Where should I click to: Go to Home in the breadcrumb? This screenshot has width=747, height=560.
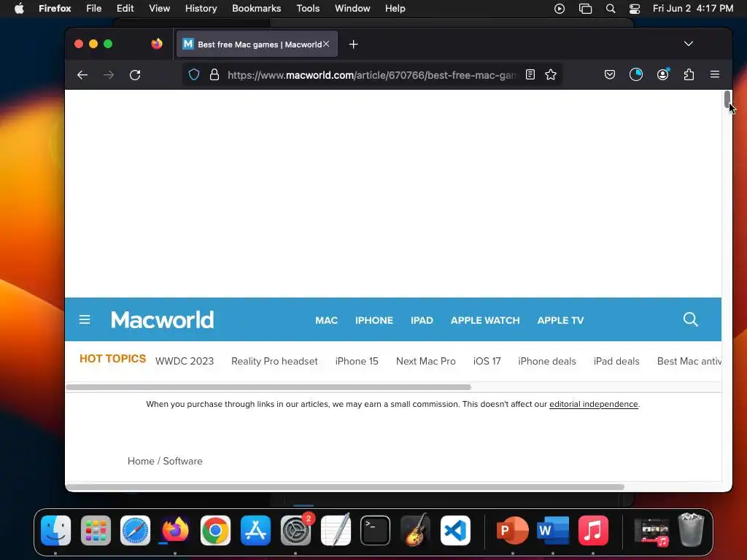click(x=141, y=461)
